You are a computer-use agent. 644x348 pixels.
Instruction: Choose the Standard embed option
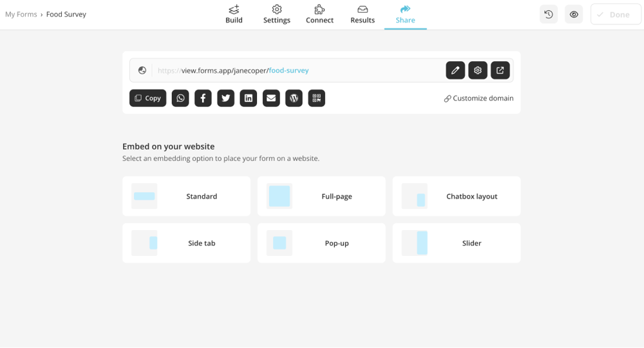(x=187, y=197)
